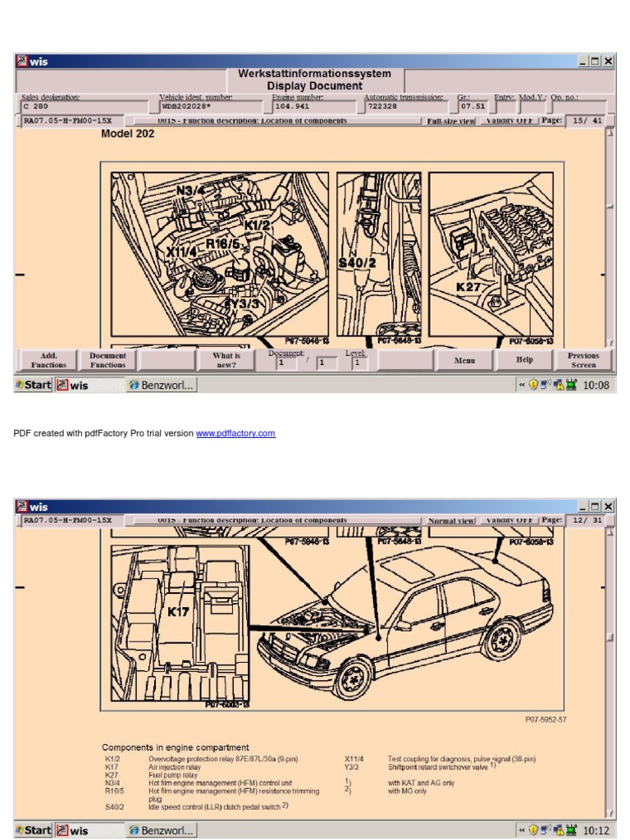Click the Help button
Screen dimensions: 630x840
[x=524, y=360]
